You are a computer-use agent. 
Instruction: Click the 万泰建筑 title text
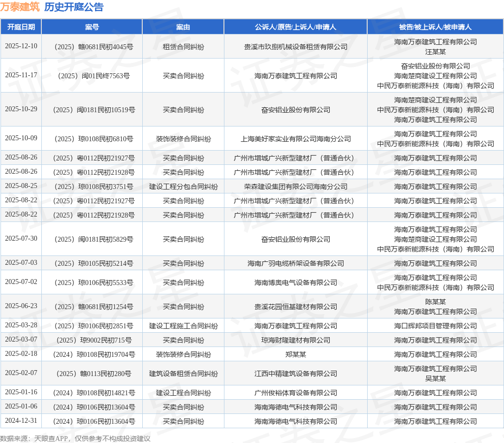click(x=20, y=7)
